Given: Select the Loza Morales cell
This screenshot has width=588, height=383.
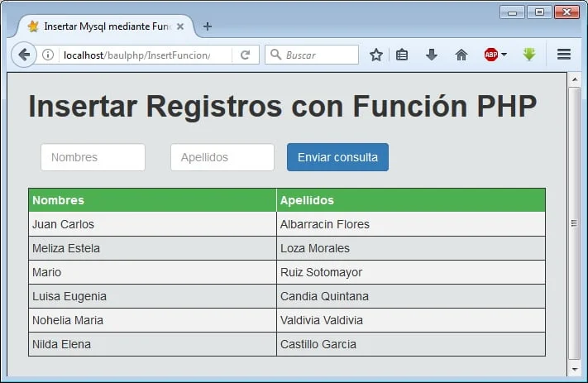Looking at the screenshot, I should (x=411, y=248).
